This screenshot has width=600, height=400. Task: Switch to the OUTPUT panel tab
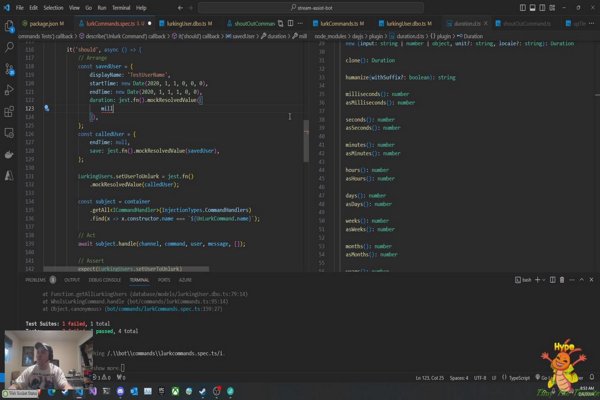pyautogui.click(x=72, y=280)
